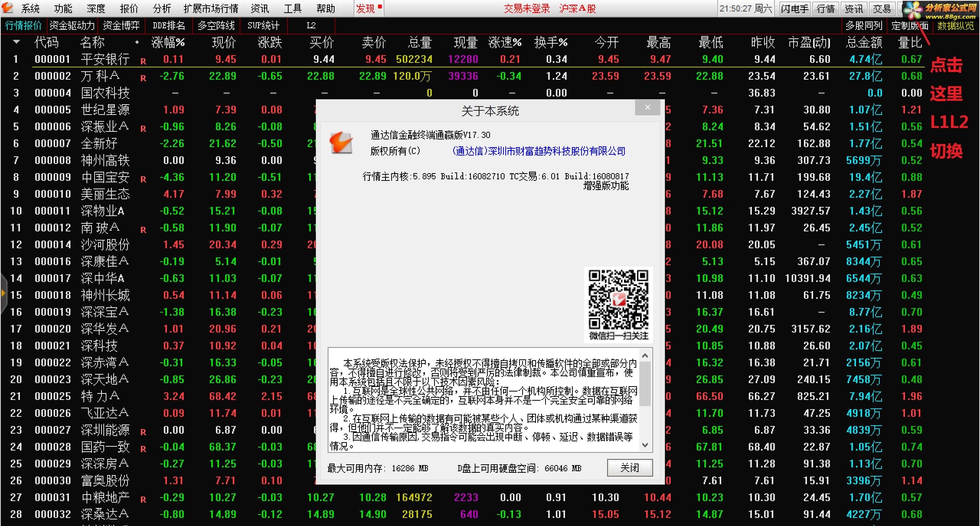The width and height of the screenshot is (980, 526).
Task: Click the 发现 button with red dot
Action: [x=368, y=8]
